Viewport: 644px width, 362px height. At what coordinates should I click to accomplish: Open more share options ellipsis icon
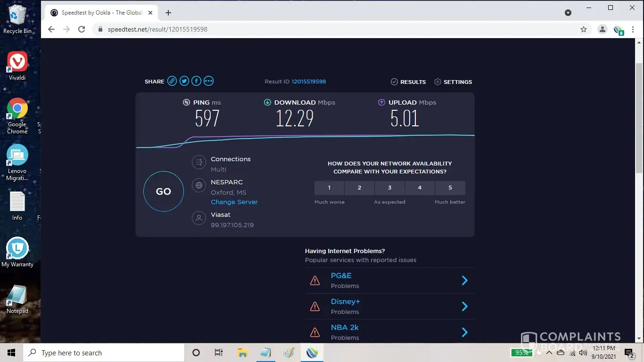(x=208, y=81)
